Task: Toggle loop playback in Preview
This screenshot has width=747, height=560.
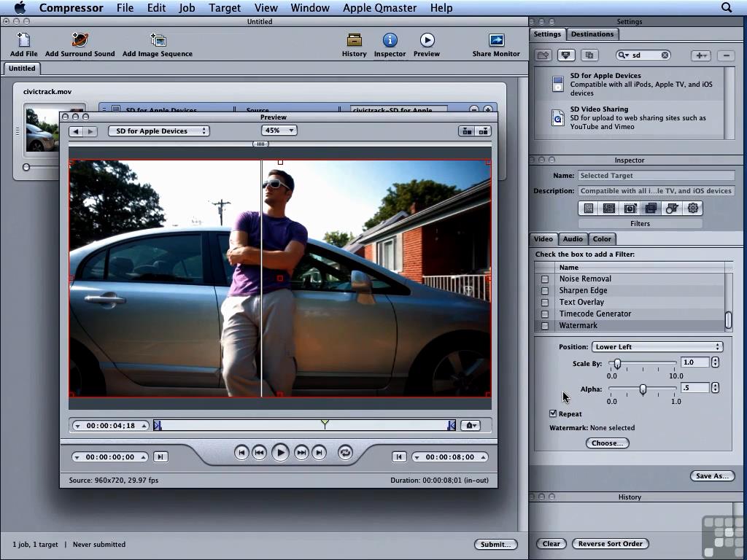Action: point(345,452)
